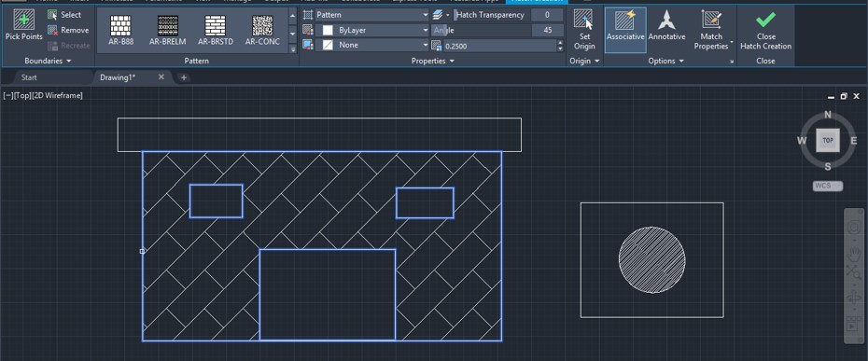Open Options panel dialog launcher arrow

click(x=733, y=62)
